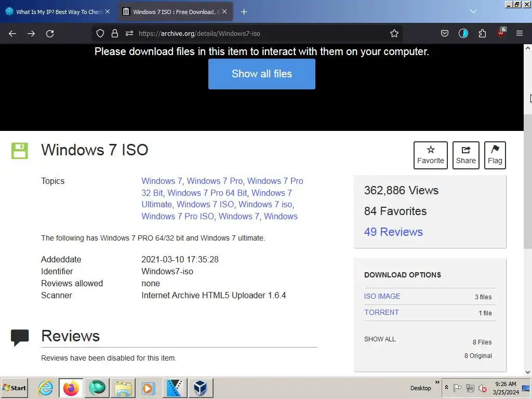
Task: Go back with the browser back arrow
Action: coord(12,34)
